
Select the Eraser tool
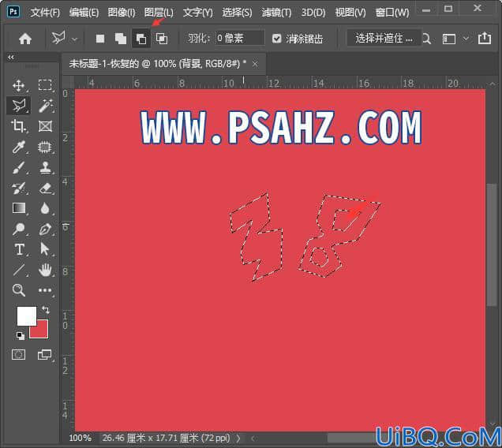[x=45, y=189]
